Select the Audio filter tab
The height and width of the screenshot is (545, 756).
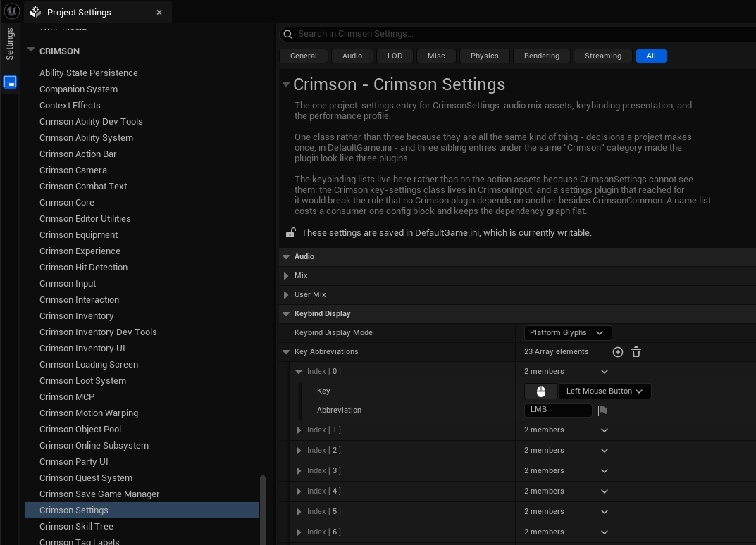(352, 56)
